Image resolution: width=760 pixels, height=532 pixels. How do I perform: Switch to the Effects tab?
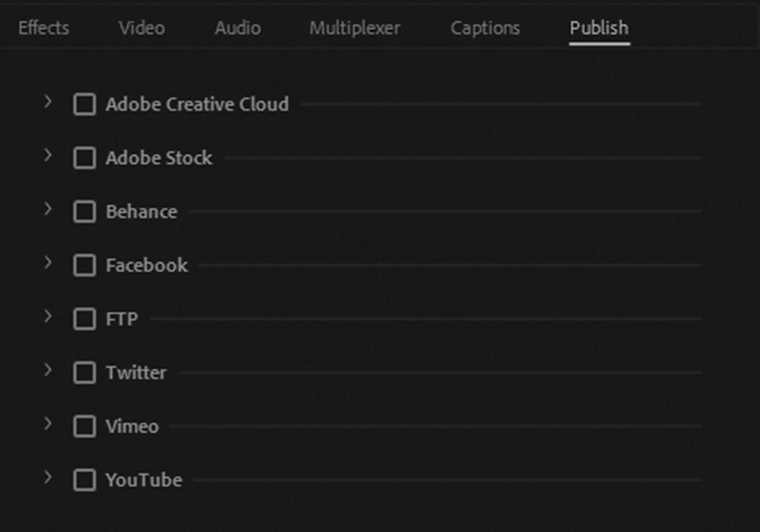[44, 28]
